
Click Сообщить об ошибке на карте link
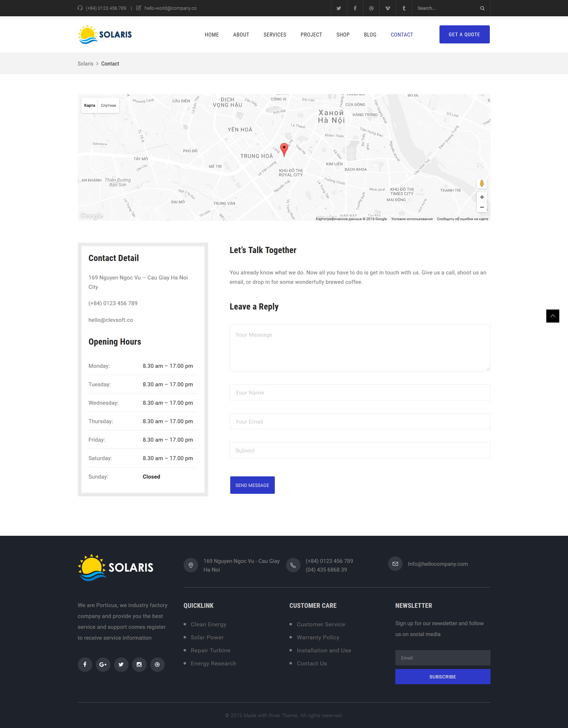coord(462,219)
